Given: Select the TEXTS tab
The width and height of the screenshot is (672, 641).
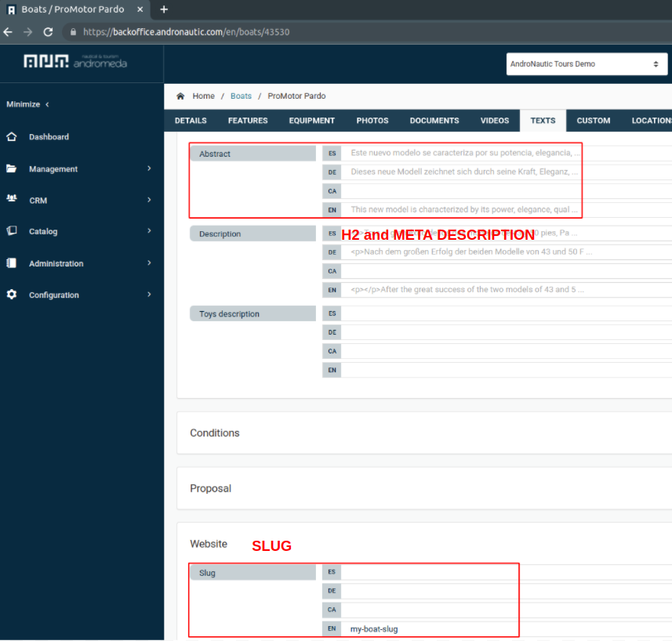Looking at the screenshot, I should [x=543, y=121].
